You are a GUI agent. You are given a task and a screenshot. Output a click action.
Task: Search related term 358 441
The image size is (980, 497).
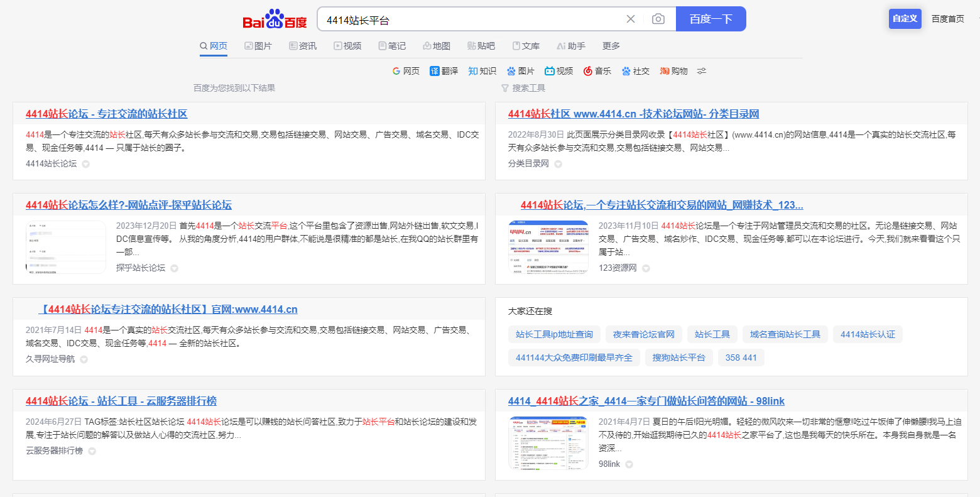[x=741, y=358]
